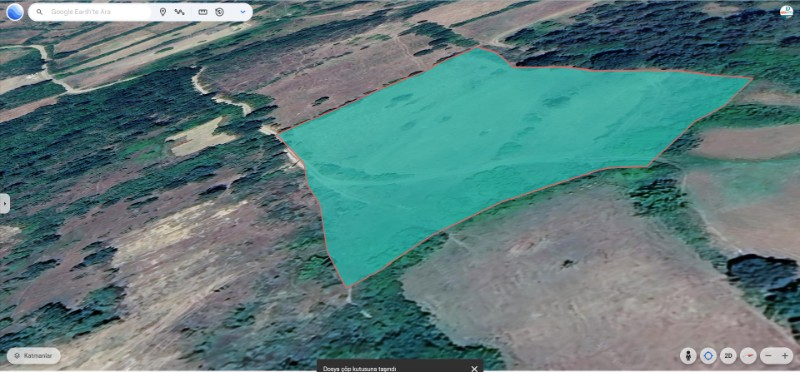
Task: Expand the toolbar dropdown chevron
Action: click(x=243, y=12)
